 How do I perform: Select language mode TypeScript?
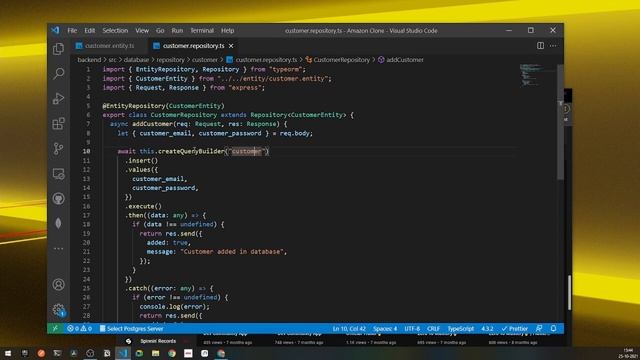point(461,329)
